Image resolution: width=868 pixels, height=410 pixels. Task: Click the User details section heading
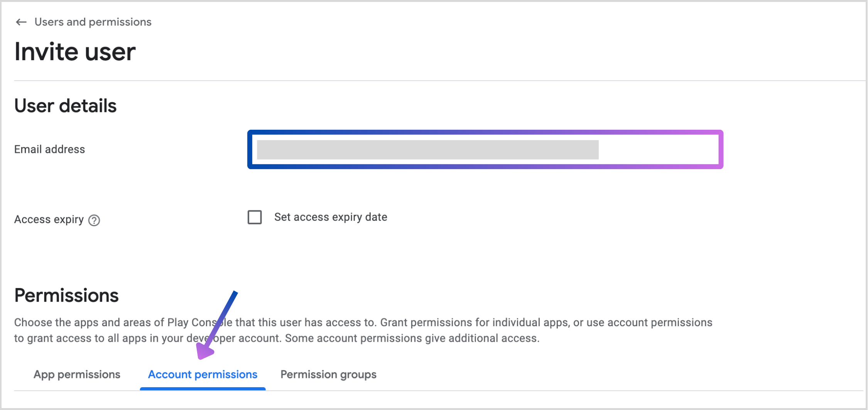[65, 106]
